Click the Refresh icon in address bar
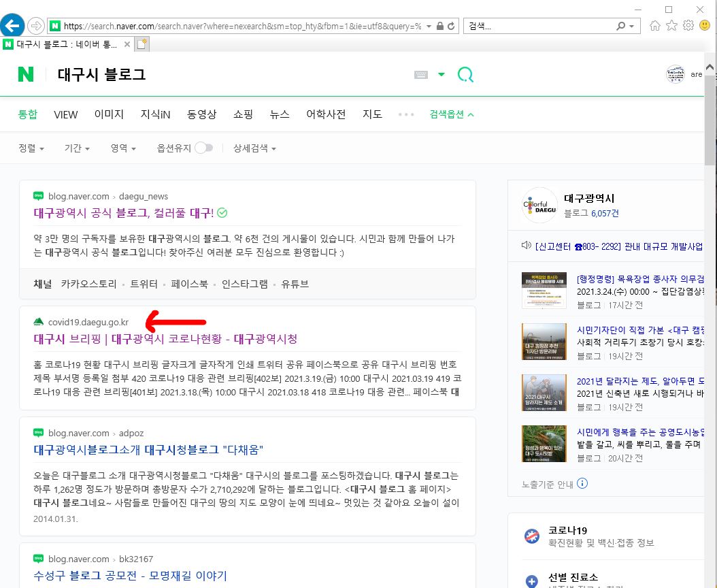The width and height of the screenshot is (717, 588). click(451, 26)
